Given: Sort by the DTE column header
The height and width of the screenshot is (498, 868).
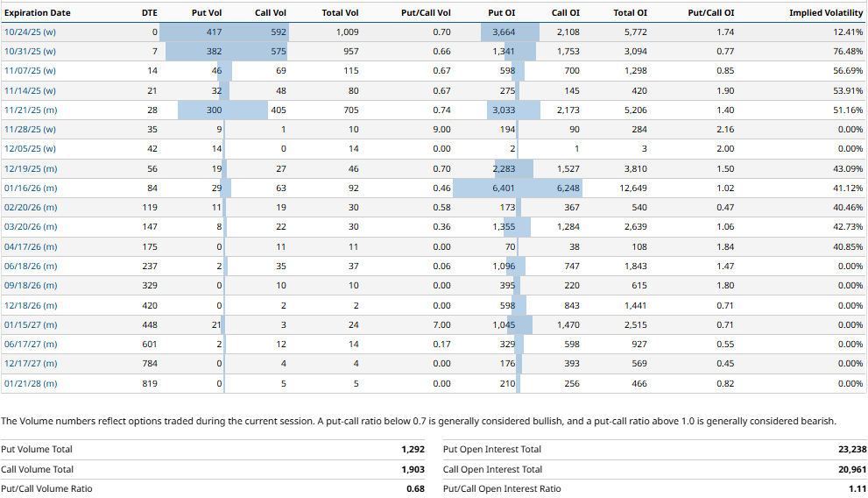Looking at the screenshot, I should pos(149,13).
